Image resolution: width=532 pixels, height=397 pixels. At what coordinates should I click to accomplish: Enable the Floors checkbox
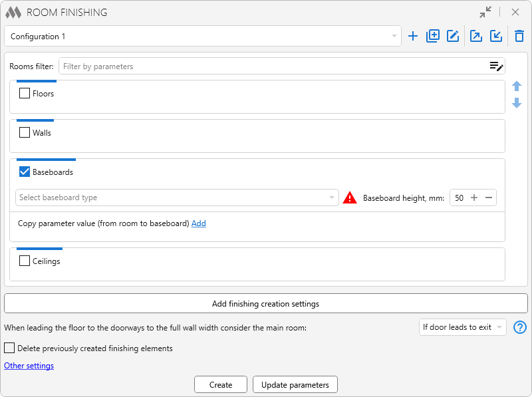[x=25, y=94]
